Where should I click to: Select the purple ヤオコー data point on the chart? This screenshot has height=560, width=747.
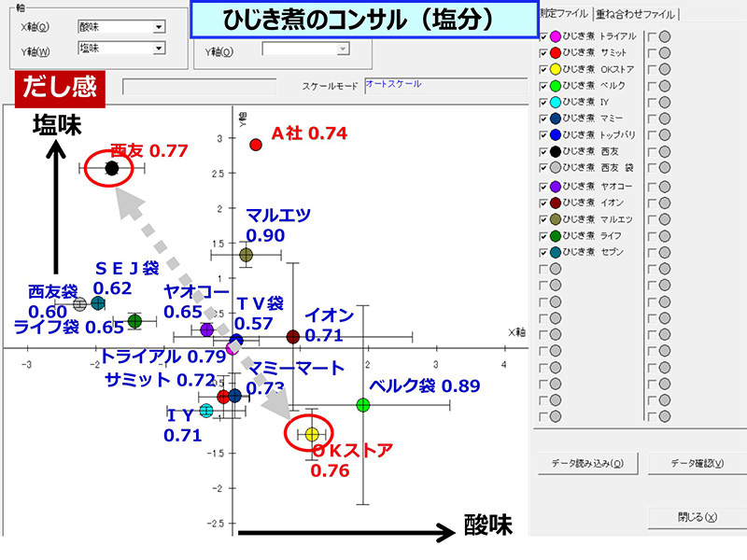[206, 329]
